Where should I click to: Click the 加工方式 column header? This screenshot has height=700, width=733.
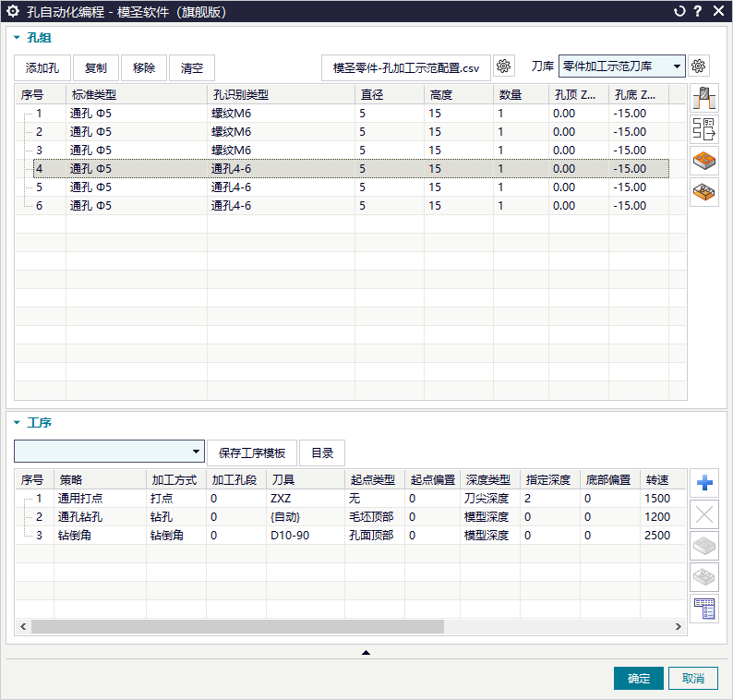click(x=176, y=480)
